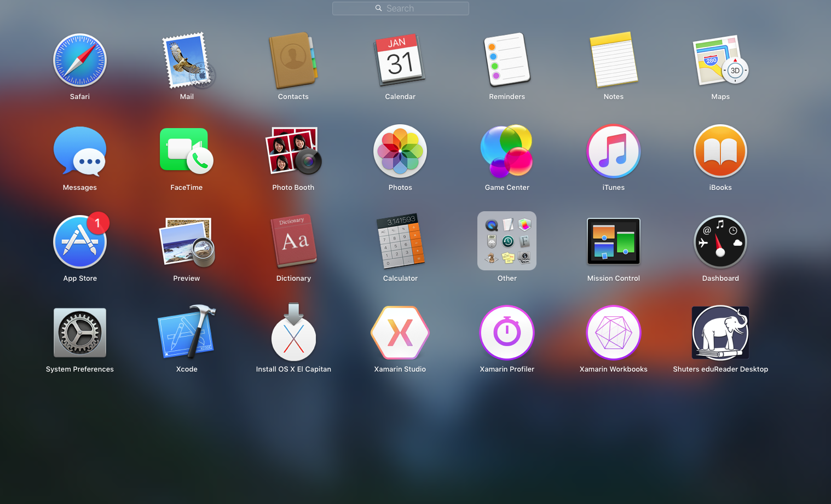
Task: Open Install OS X El Capitan
Action: point(293,332)
